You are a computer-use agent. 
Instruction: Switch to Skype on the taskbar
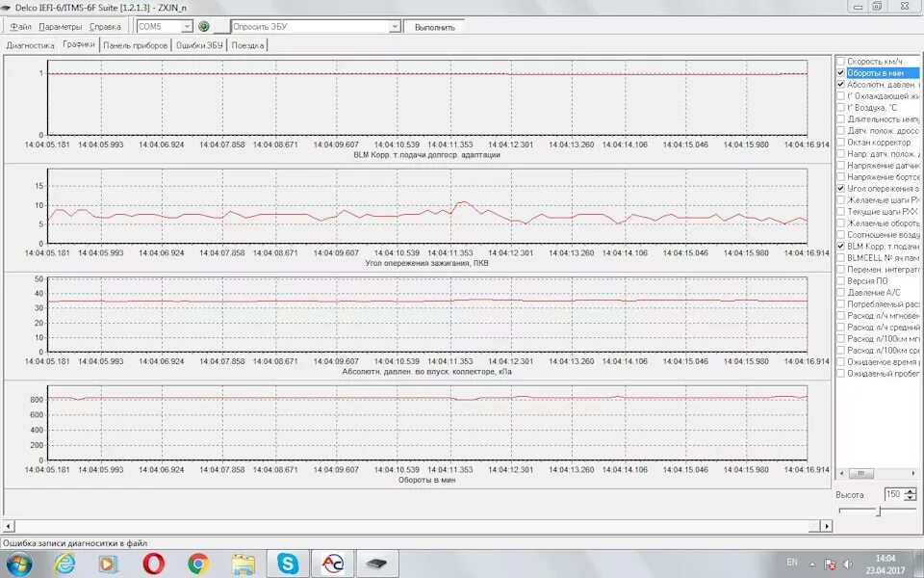288,564
